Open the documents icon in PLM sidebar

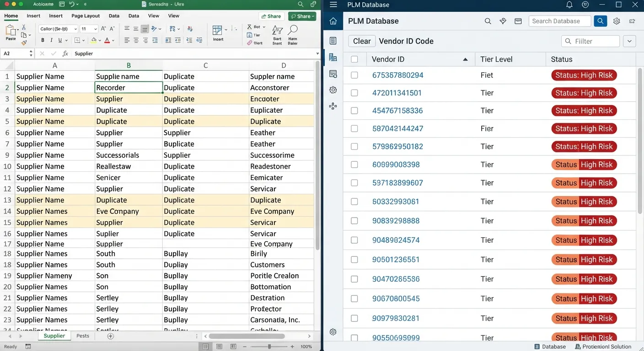pos(333,41)
